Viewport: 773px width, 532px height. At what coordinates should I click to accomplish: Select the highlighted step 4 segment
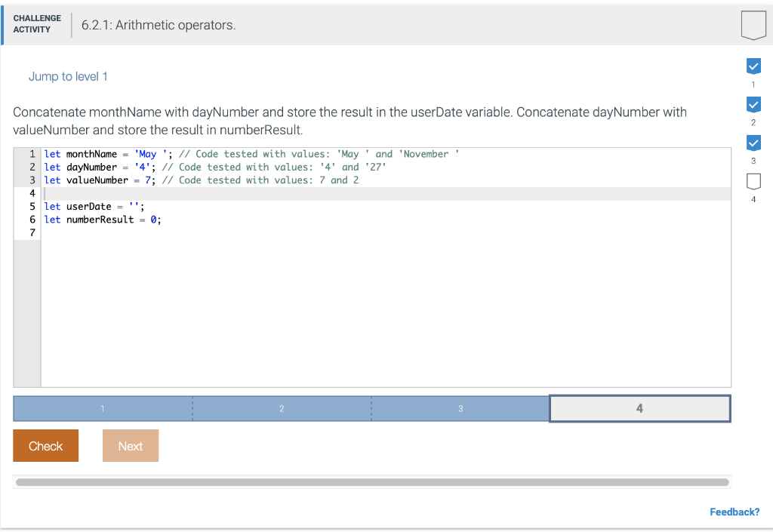pos(639,408)
